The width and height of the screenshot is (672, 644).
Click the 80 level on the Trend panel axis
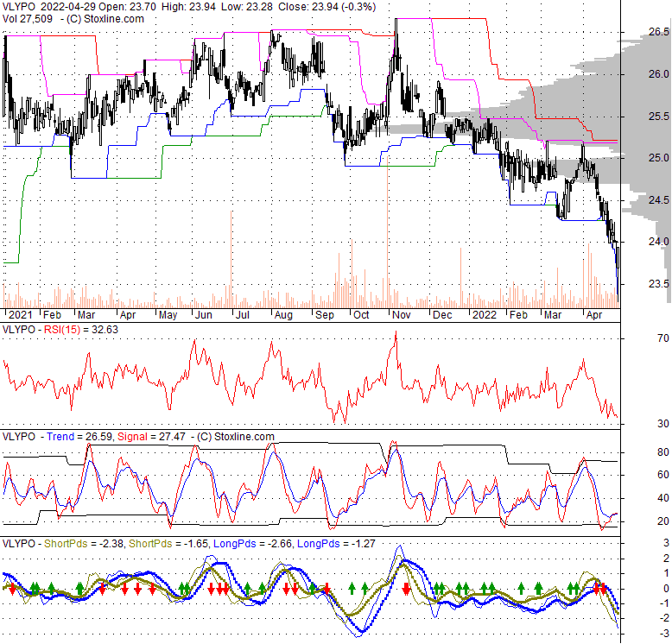pos(663,452)
